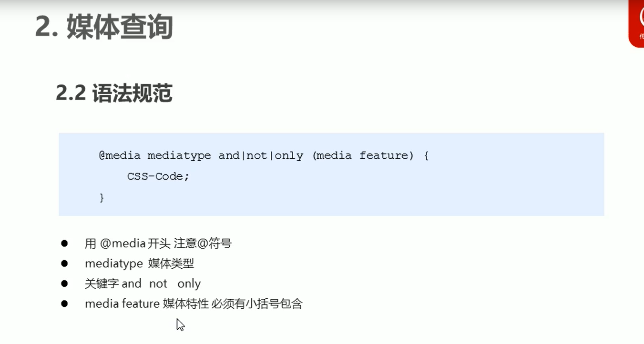Click the text '用 @media 开头 注意@符号'

pos(158,243)
